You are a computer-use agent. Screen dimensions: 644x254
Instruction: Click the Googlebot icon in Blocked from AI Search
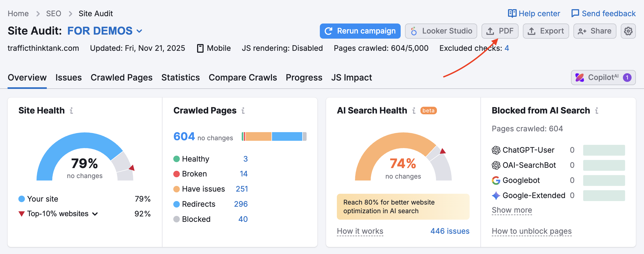(x=496, y=180)
